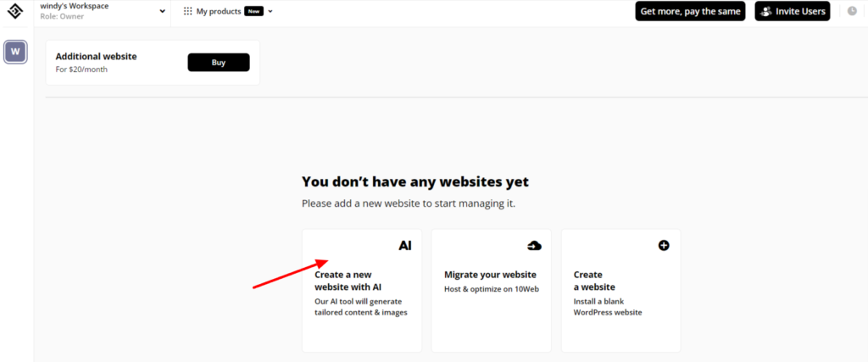Click the For $20/month price text

click(x=82, y=70)
